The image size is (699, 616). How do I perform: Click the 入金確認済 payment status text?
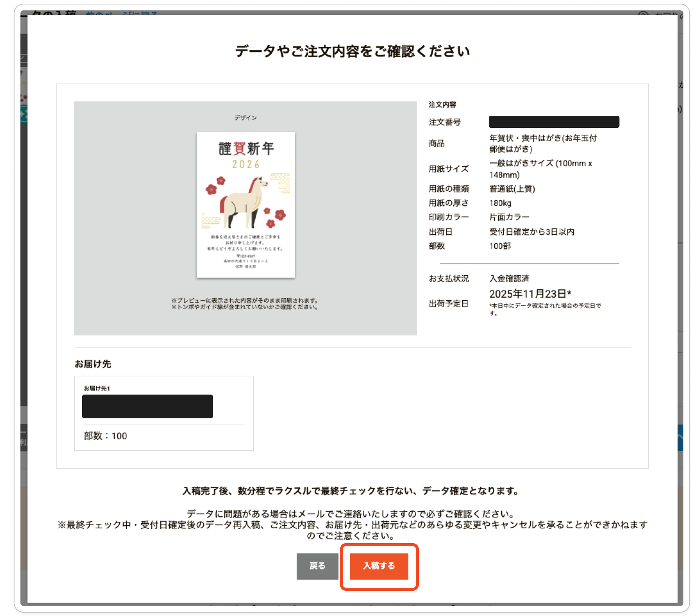coord(509,278)
